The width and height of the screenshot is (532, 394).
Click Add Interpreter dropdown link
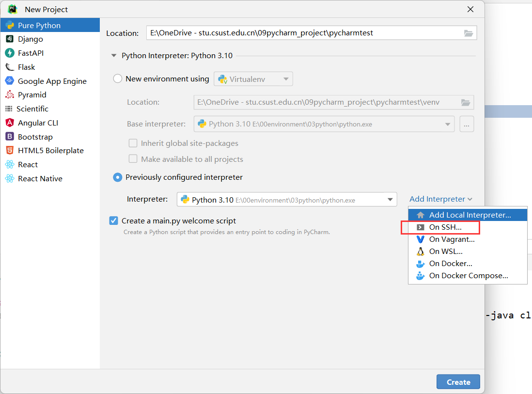441,199
